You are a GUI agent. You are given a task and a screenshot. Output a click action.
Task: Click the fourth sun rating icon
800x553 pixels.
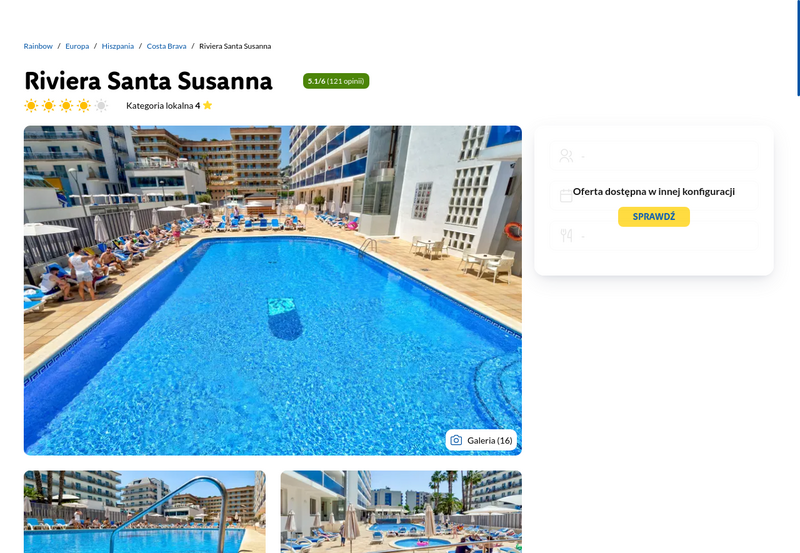click(x=84, y=106)
